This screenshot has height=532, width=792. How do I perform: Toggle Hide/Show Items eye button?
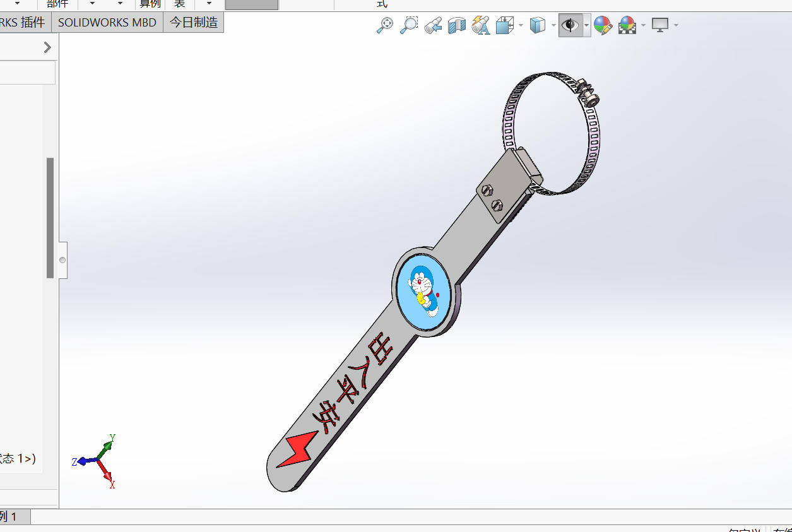pos(570,25)
